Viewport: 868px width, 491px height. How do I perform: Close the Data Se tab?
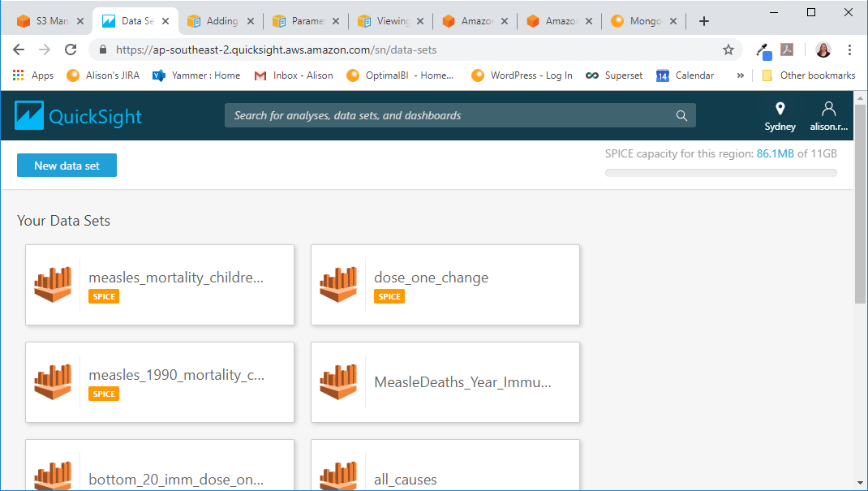click(165, 21)
